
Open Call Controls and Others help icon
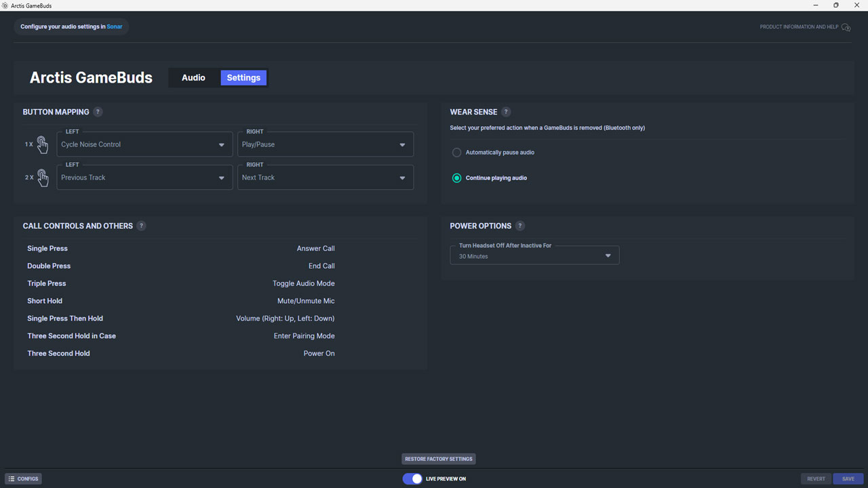[141, 226]
